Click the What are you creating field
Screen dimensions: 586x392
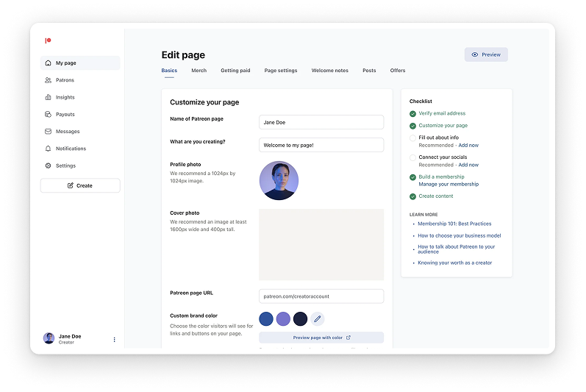(321, 145)
